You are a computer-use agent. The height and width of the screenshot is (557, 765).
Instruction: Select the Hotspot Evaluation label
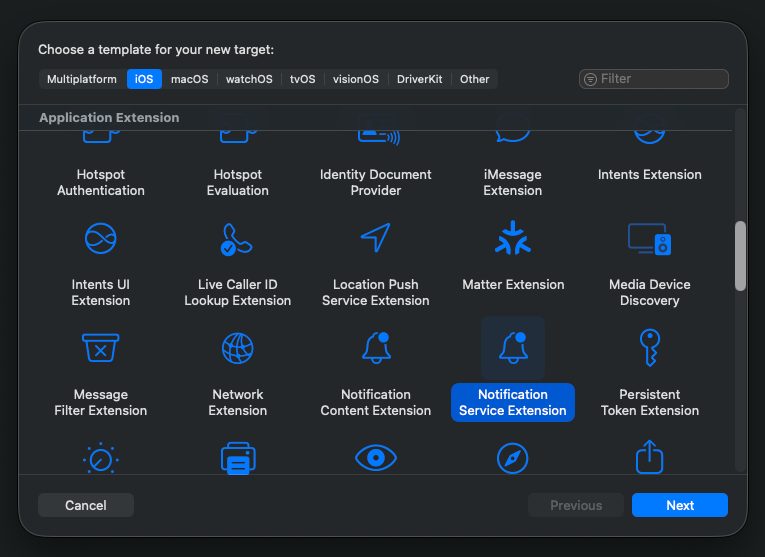[238, 182]
